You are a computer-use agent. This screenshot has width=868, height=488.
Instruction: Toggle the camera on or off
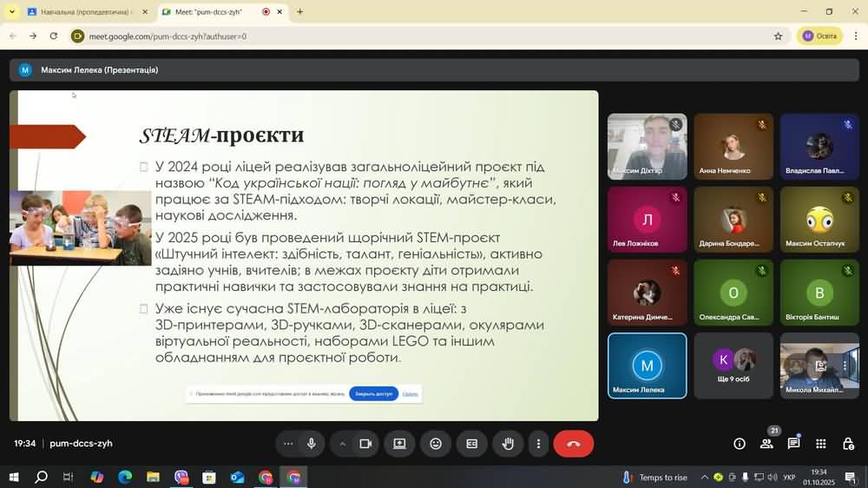(x=365, y=444)
